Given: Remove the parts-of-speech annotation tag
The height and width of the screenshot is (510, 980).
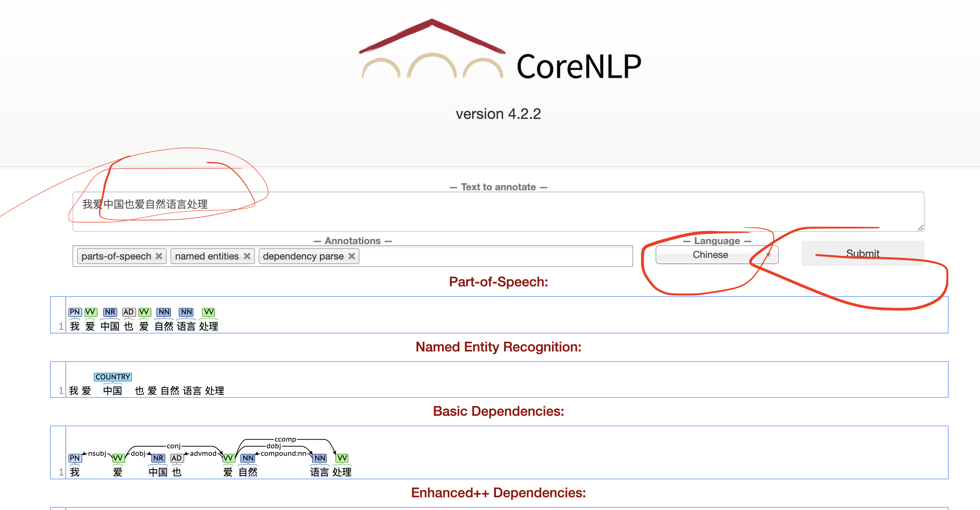Looking at the screenshot, I should point(158,256).
